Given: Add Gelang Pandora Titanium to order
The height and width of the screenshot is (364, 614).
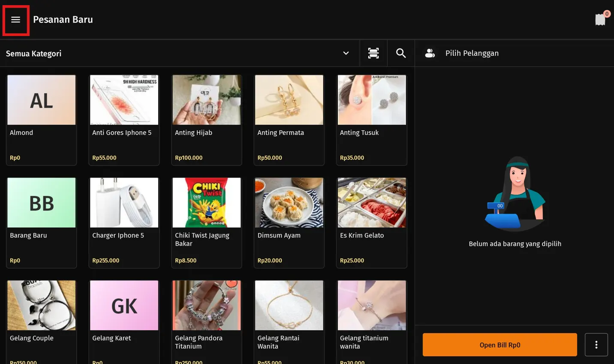Looking at the screenshot, I should tap(207, 322).
